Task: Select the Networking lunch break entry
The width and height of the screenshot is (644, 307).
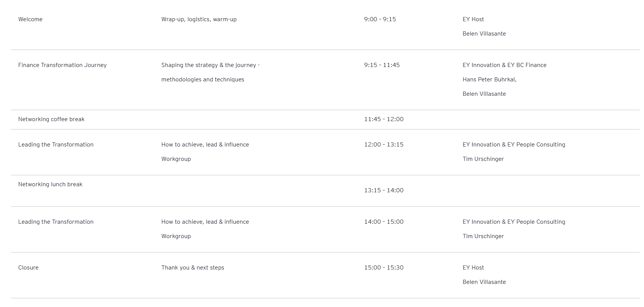Action: coord(50,184)
